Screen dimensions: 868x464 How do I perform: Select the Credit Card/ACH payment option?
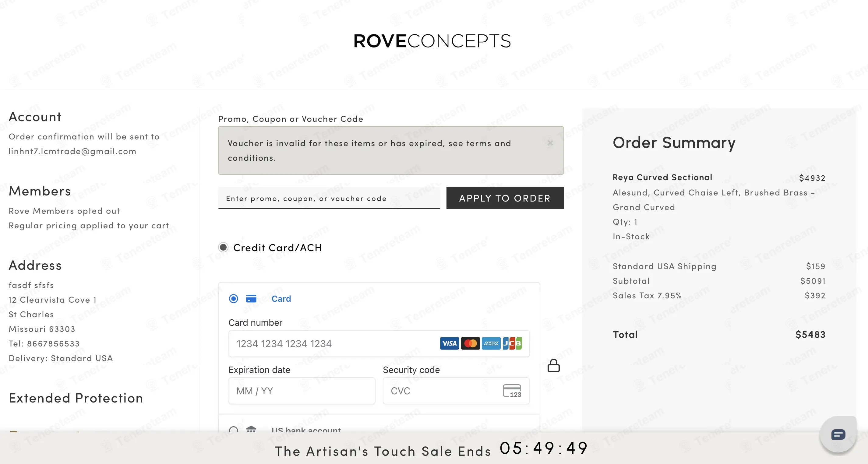pos(223,247)
